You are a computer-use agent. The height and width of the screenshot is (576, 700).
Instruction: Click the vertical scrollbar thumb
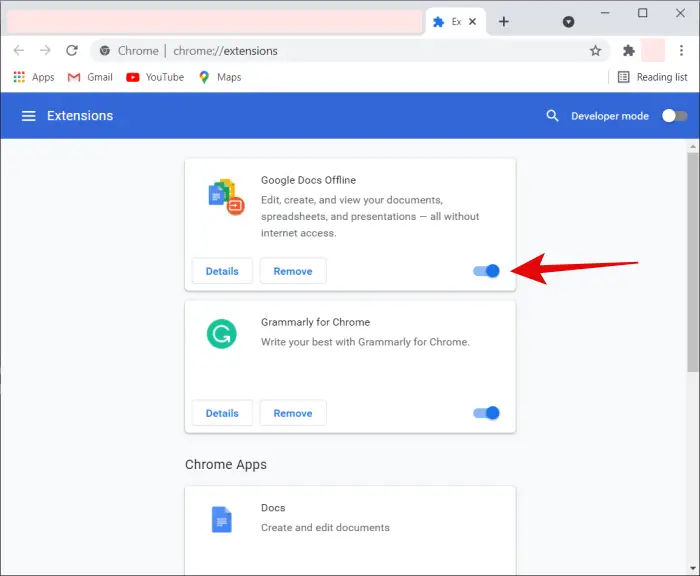[693, 262]
